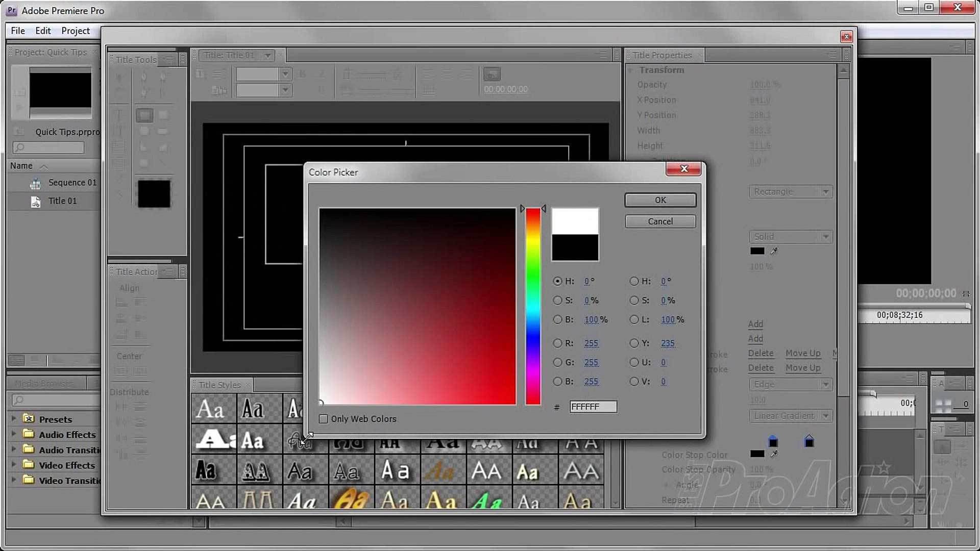Click the Tab Stops icon

[428, 90]
